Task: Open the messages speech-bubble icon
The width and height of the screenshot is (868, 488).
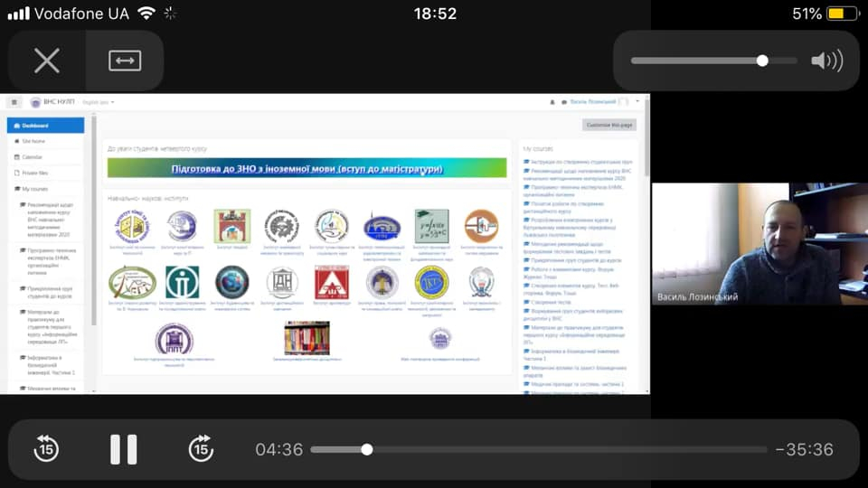Action: pyautogui.click(x=563, y=102)
